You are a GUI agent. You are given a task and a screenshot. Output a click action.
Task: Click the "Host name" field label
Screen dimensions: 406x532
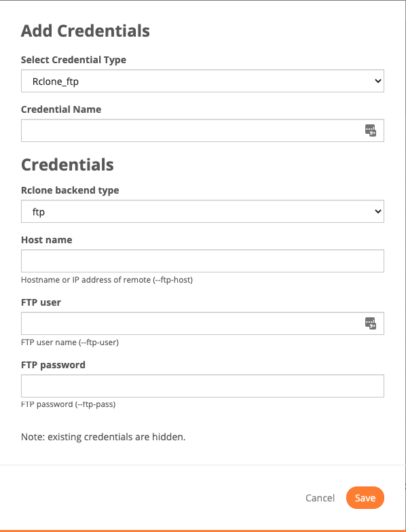(x=46, y=240)
